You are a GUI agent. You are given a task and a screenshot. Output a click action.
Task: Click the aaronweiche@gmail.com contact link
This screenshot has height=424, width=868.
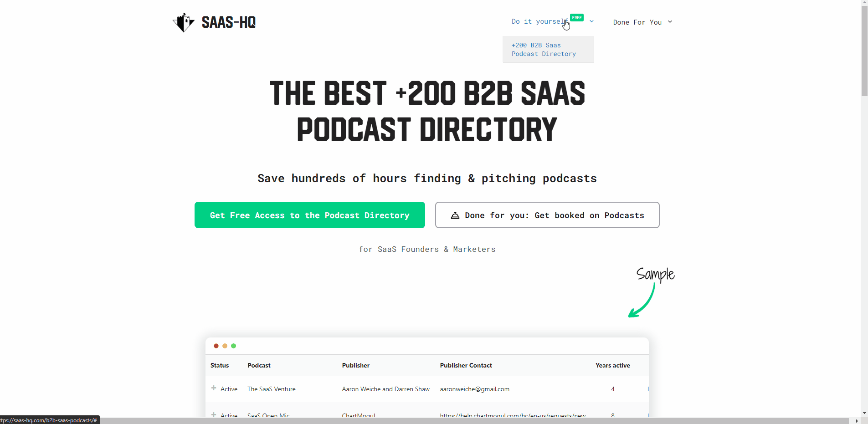click(x=474, y=389)
